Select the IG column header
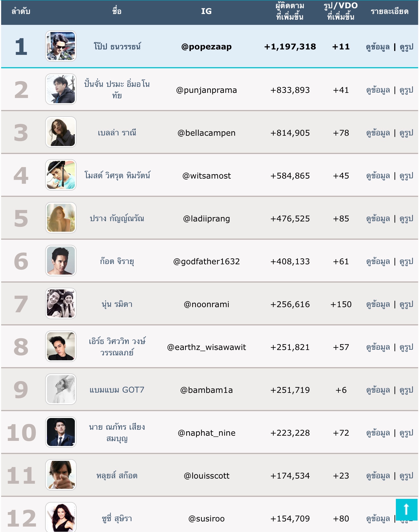The image size is (419, 532). point(206,11)
